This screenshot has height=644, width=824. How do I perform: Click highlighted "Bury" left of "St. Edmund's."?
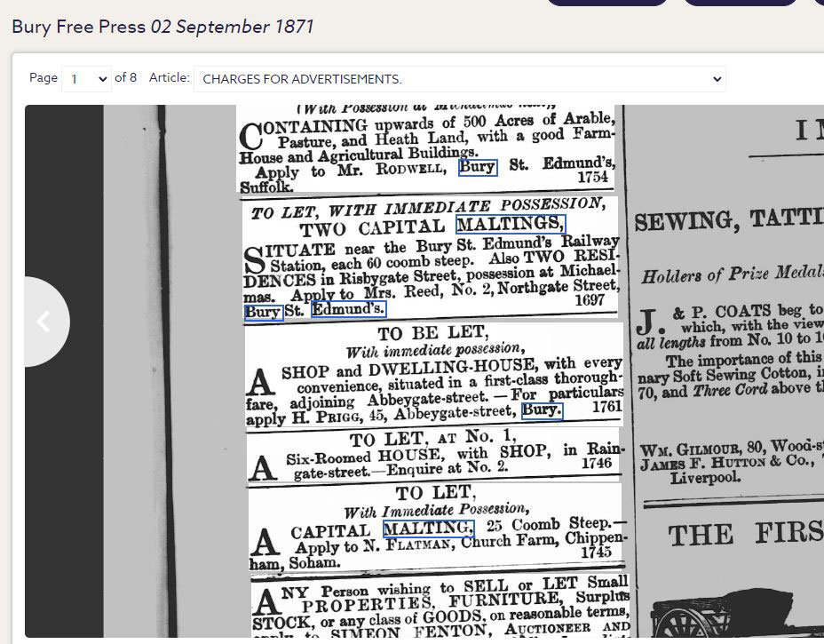tap(263, 312)
